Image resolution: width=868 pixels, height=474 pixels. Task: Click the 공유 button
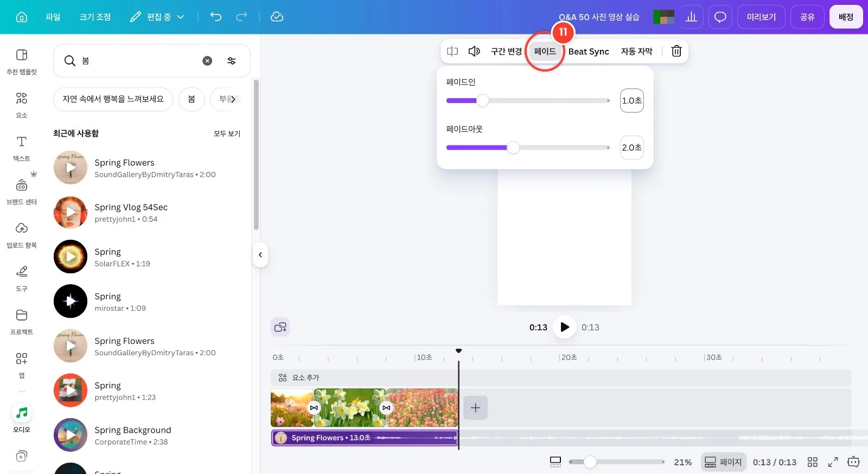[x=807, y=17]
